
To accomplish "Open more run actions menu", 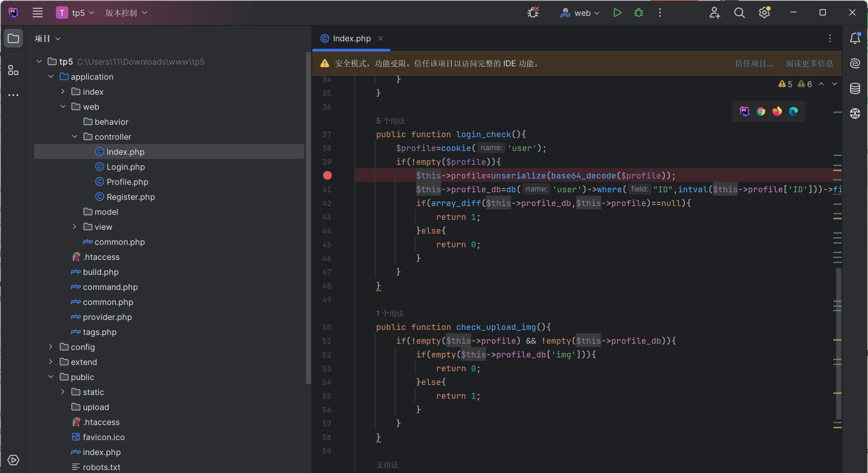I will (x=660, y=13).
